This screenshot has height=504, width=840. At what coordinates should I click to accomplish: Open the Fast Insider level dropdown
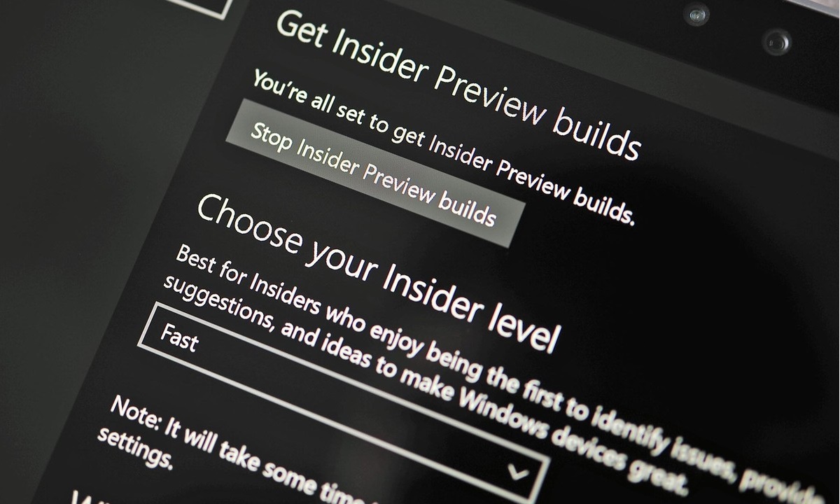[343, 403]
